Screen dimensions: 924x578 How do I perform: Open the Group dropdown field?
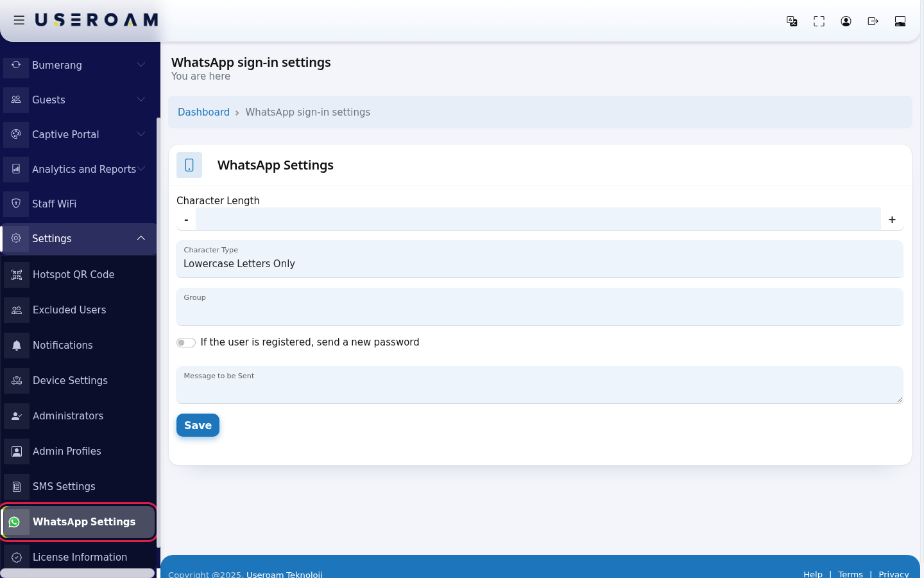coord(540,306)
